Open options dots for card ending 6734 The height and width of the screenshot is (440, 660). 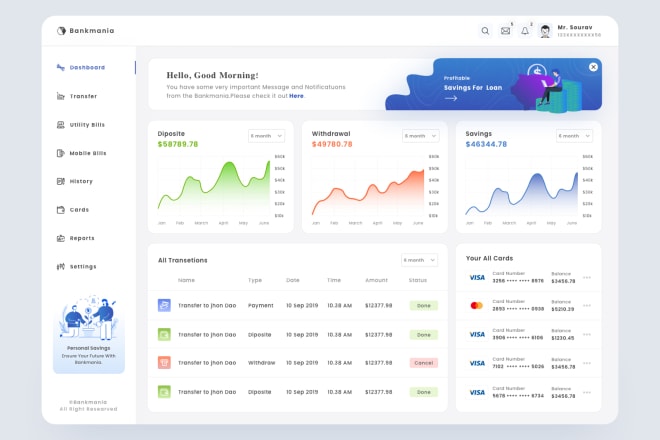click(587, 392)
